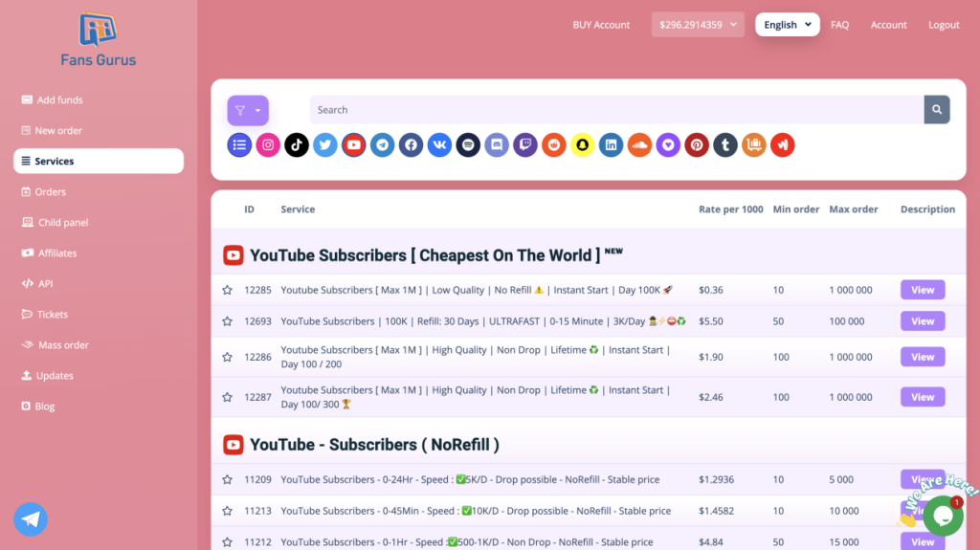This screenshot has width=980, height=550.
Task: Show all services list icon
Action: (x=239, y=145)
